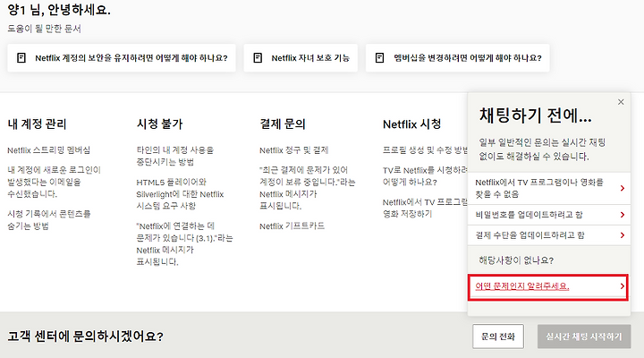The image size is (644, 358).
Task: Open 시청 기록에서 콘텐츠를 숨기는 방법 link
Action: (x=49, y=220)
